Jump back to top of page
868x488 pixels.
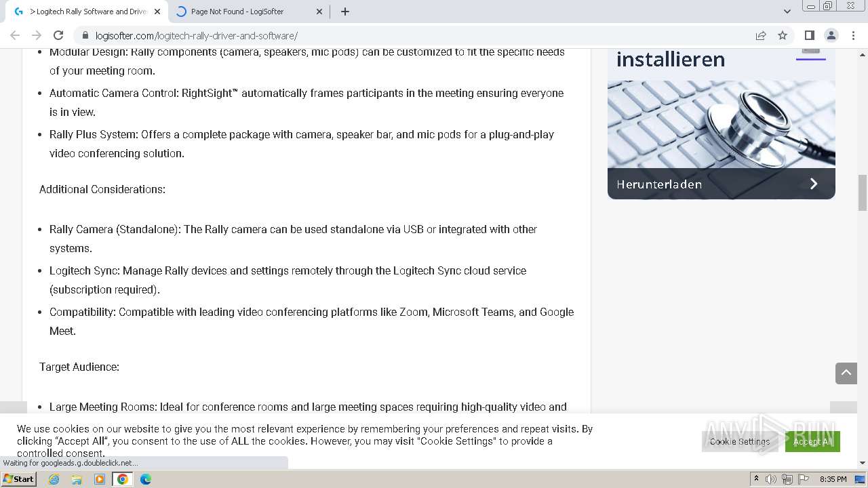[846, 373]
